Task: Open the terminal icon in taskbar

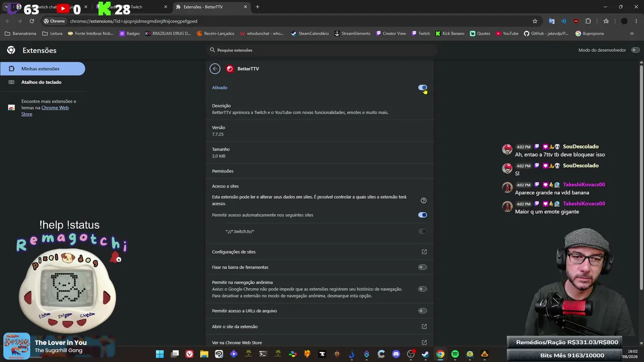Action: (263, 354)
